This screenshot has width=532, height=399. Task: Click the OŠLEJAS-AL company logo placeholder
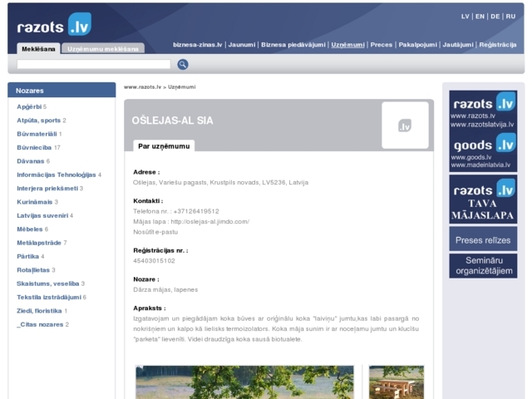click(x=405, y=126)
